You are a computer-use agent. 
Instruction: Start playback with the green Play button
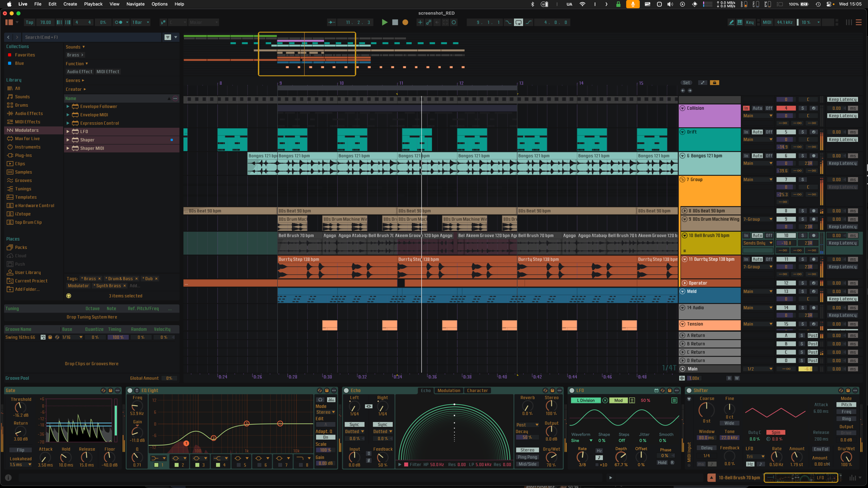(385, 23)
